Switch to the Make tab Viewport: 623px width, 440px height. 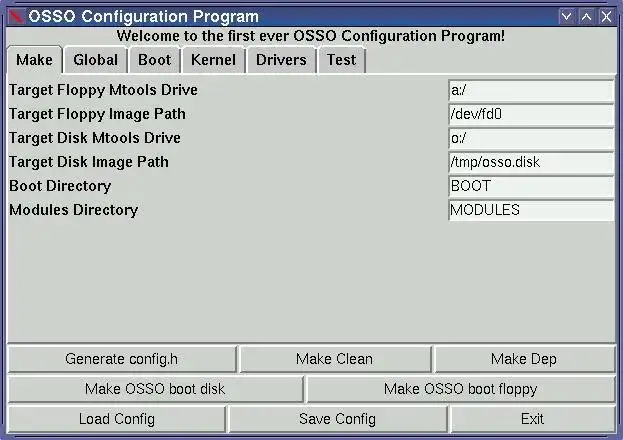[35, 60]
